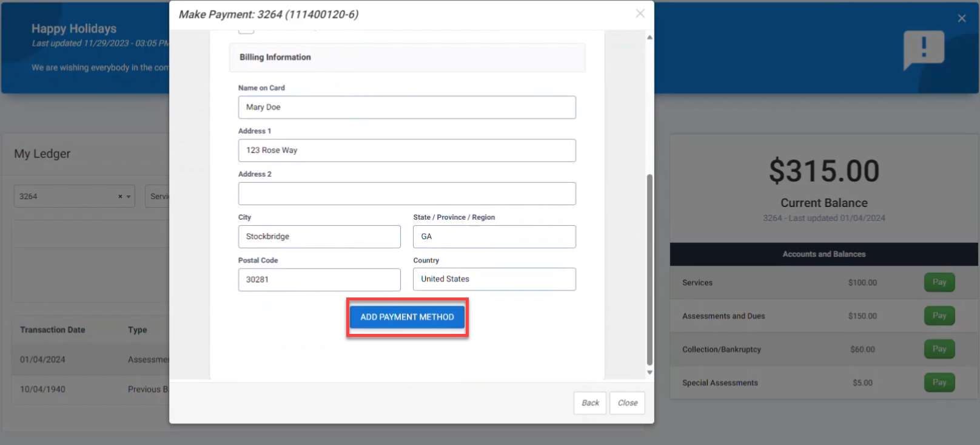Open the 3264 account dropdown arrow
This screenshot has width=980, height=445.
point(129,197)
